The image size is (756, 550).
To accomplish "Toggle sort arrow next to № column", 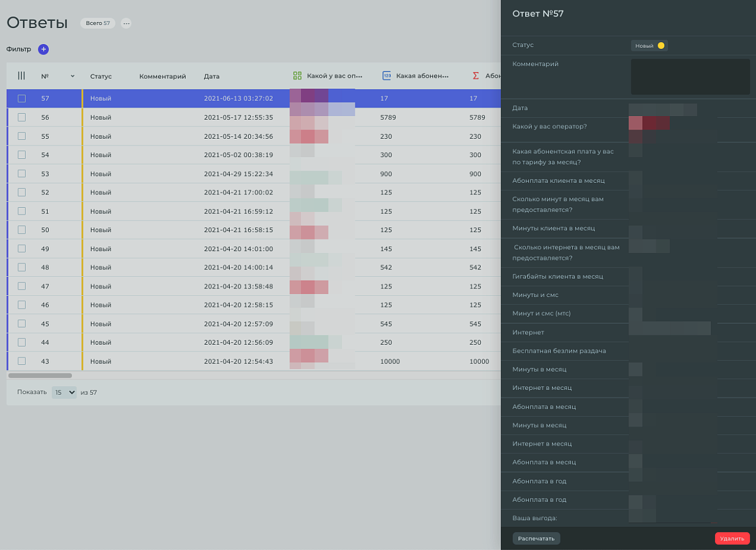I will [x=73, y=76].
